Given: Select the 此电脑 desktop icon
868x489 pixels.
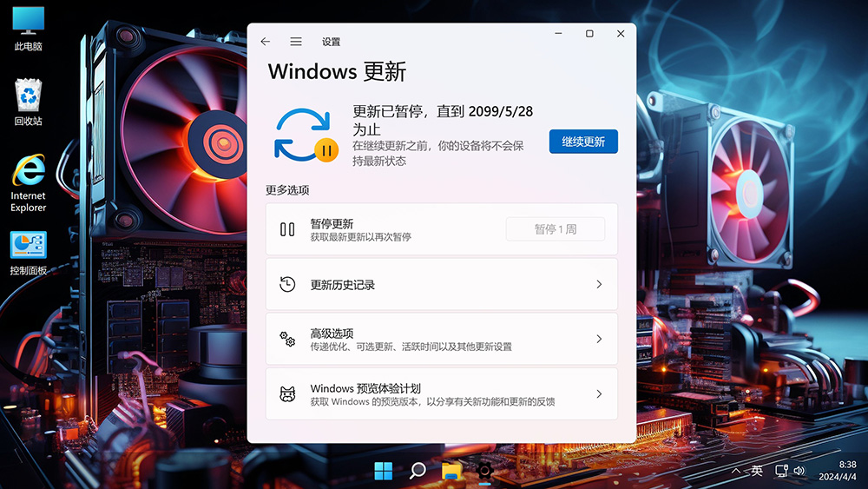Looking at the screenshot, I should [x=29, y=29].
